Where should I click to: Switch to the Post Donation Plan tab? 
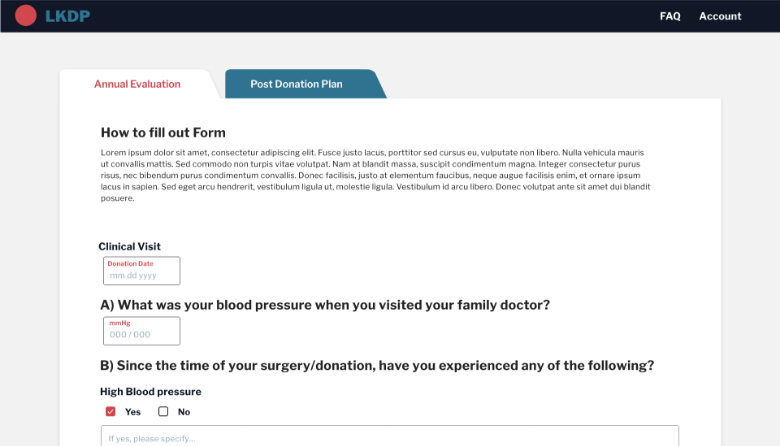pyautogui.click(x=296, y=84)
